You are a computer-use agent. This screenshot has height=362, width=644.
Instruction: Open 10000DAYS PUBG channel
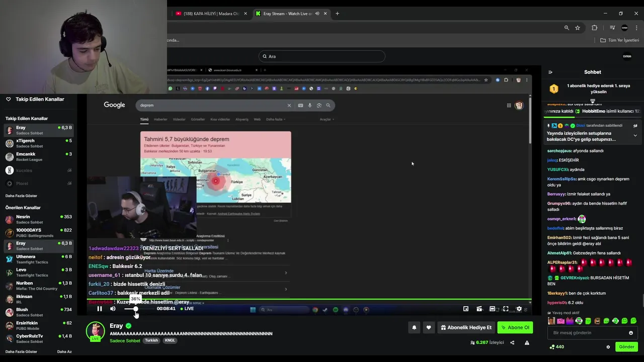tap(38, 232)
